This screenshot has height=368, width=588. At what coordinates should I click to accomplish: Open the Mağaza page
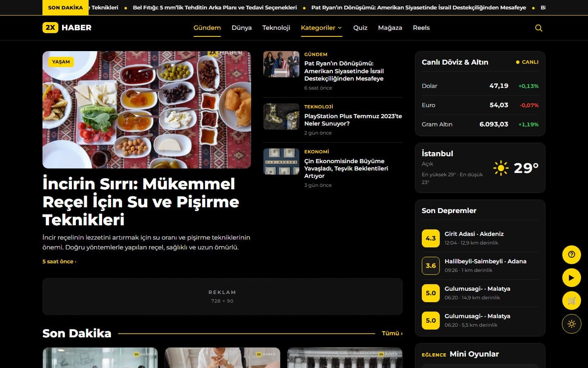coord(390,28)
